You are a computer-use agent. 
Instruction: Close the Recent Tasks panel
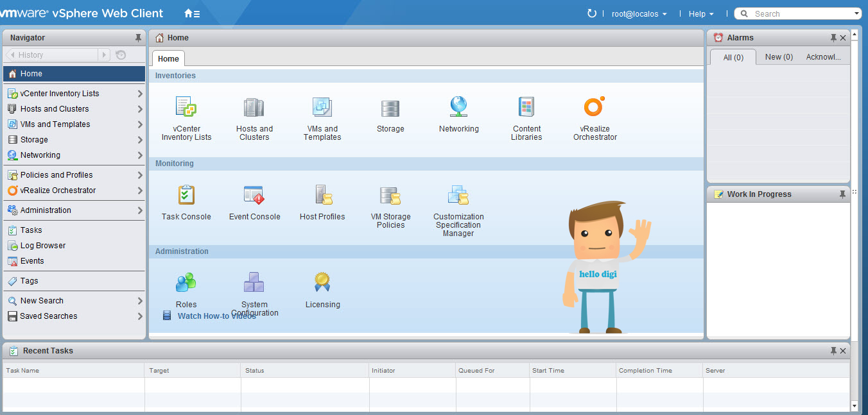coord(843,351)
